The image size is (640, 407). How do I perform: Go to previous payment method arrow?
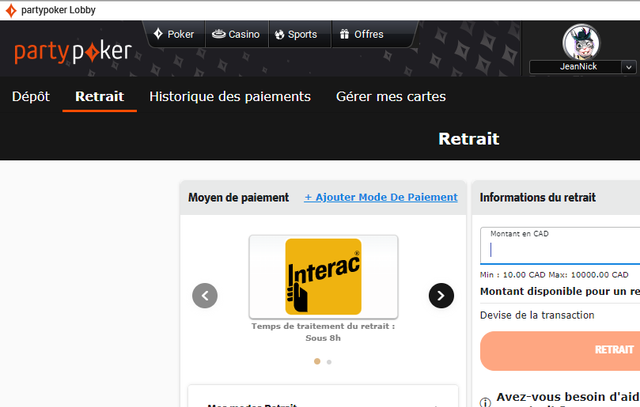click(x=205, y=296)
